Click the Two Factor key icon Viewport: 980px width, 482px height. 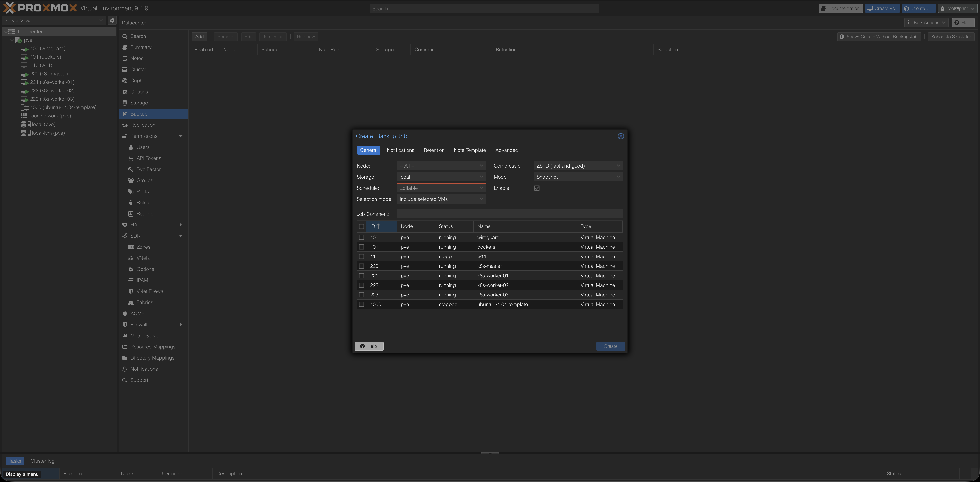[131, 169]
